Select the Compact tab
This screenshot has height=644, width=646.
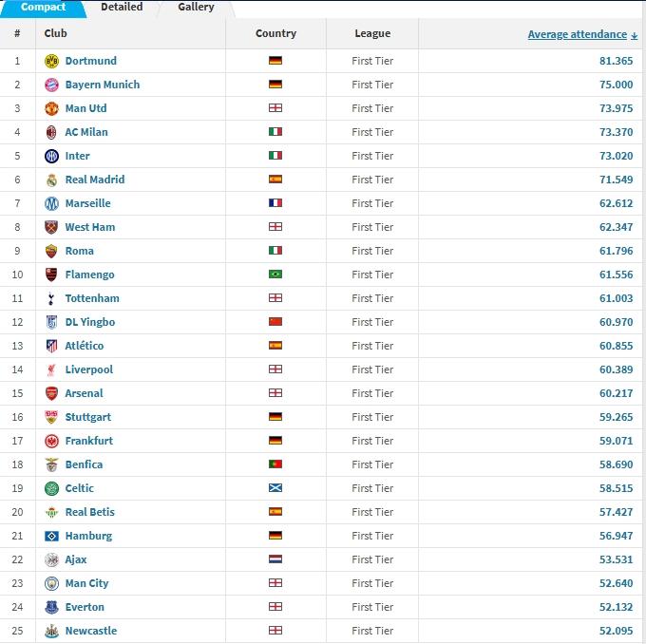pos(44,8)
